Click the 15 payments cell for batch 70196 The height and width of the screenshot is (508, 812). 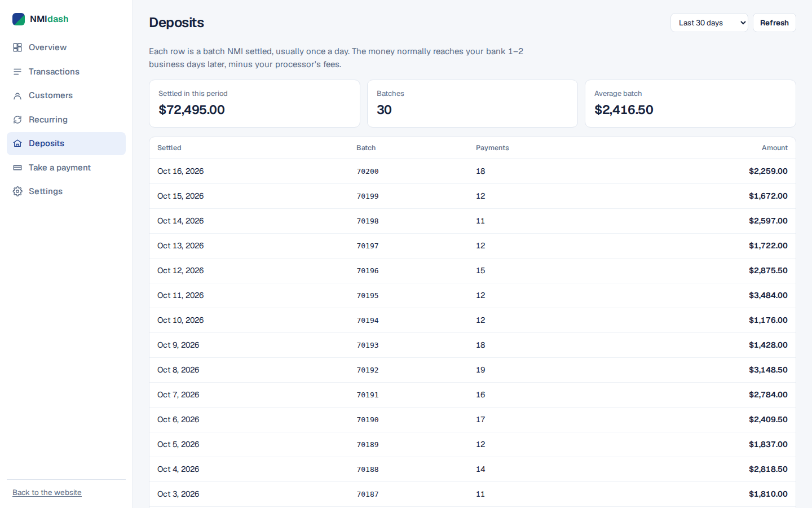(480, 270)
